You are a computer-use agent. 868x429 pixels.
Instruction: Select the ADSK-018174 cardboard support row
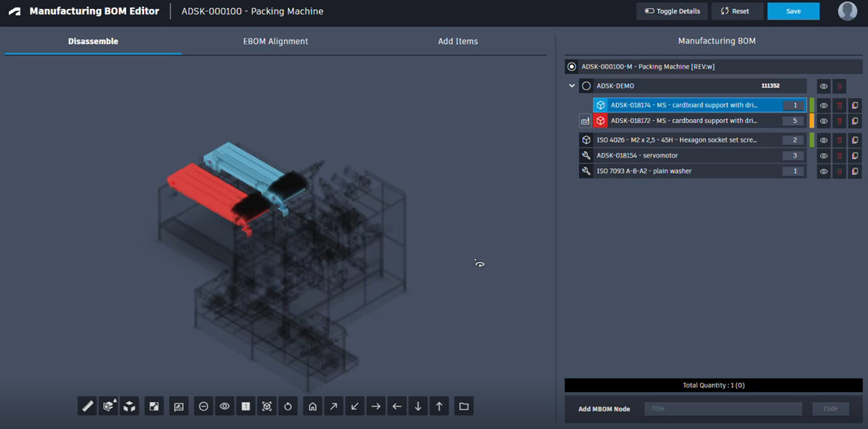click(x=700, y=105)
